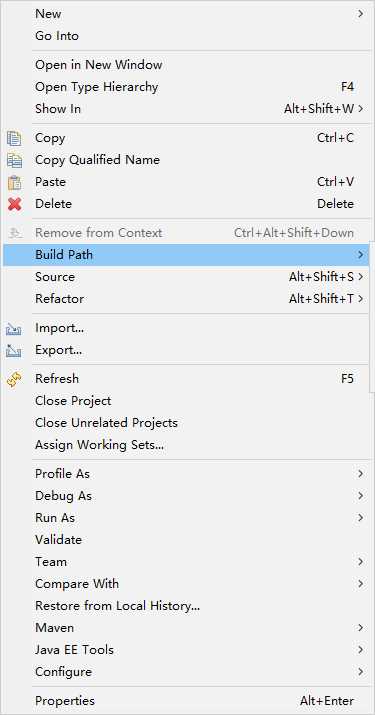The image size is (375, 715).
Task: Click the yellow Refresh icon
Action: [x=15, y=379]
